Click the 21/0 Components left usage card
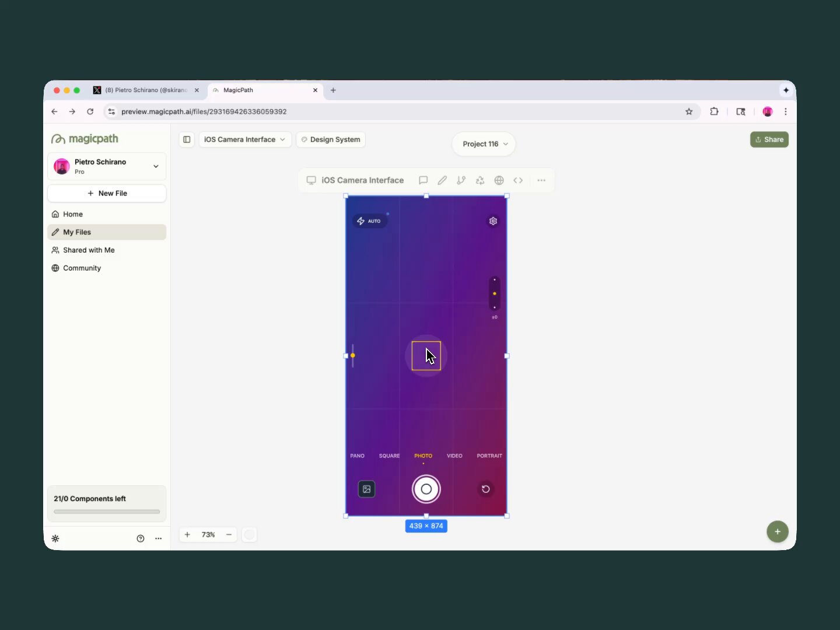The height and width of the screenshot is (630, 840). coord(107,503)
